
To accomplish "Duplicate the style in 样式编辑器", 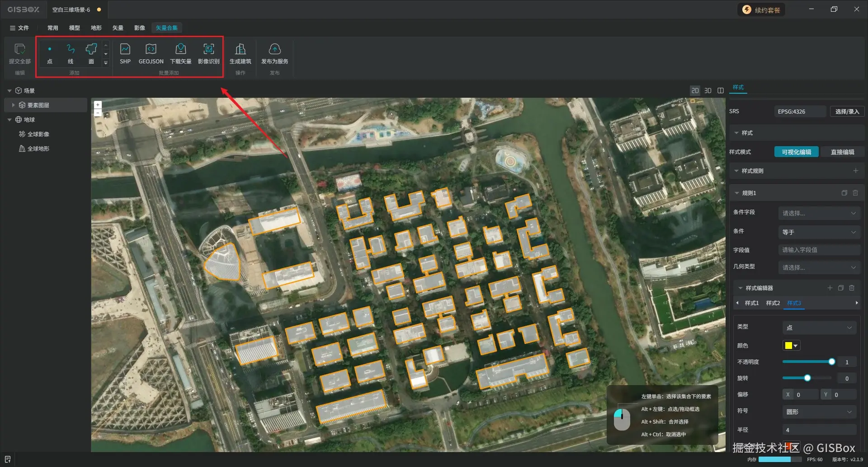I will pos(841,288).
